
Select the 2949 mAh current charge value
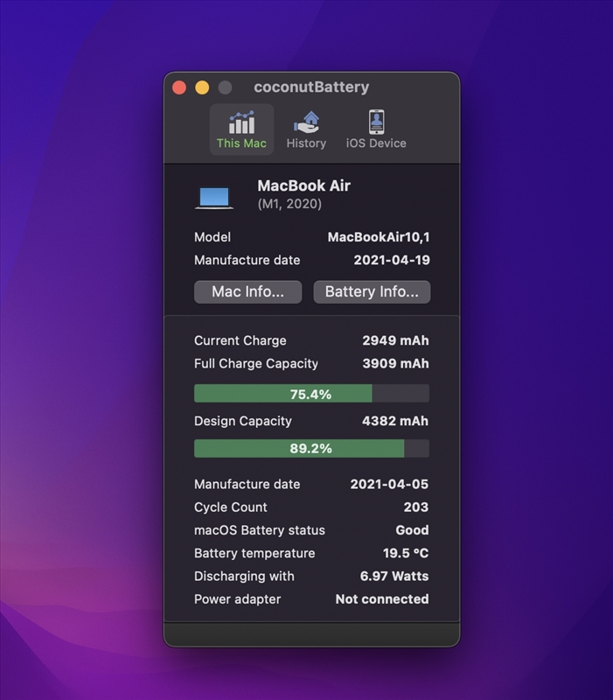pyautogui.click(x=395, y=340)
